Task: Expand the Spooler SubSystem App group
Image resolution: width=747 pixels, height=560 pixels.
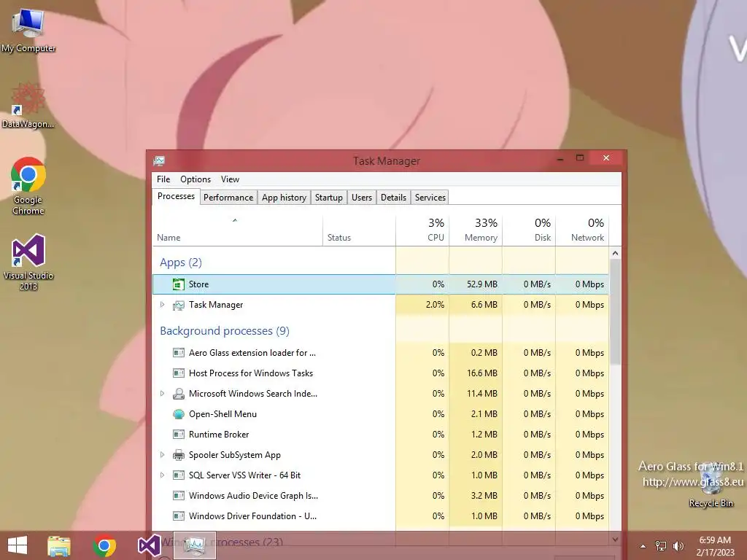Action: (x=162, y=455)
